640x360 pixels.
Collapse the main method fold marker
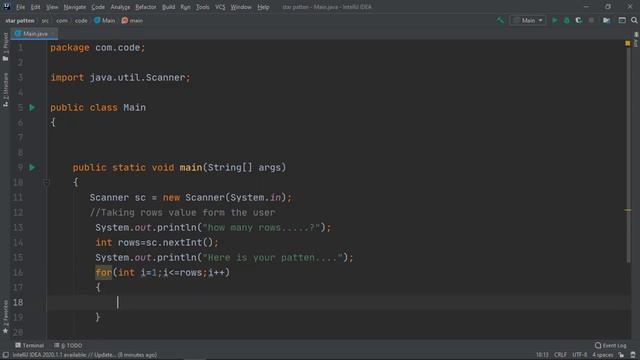pos(46,182)
